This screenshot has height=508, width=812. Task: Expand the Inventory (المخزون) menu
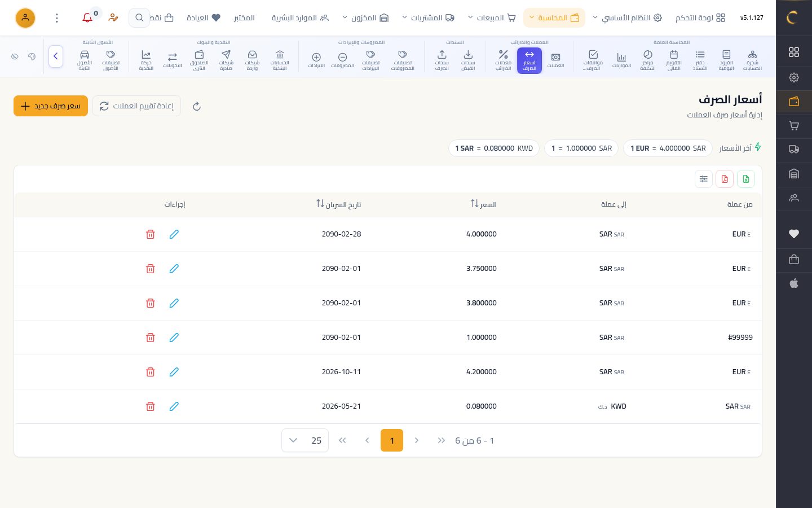[365, 18]
